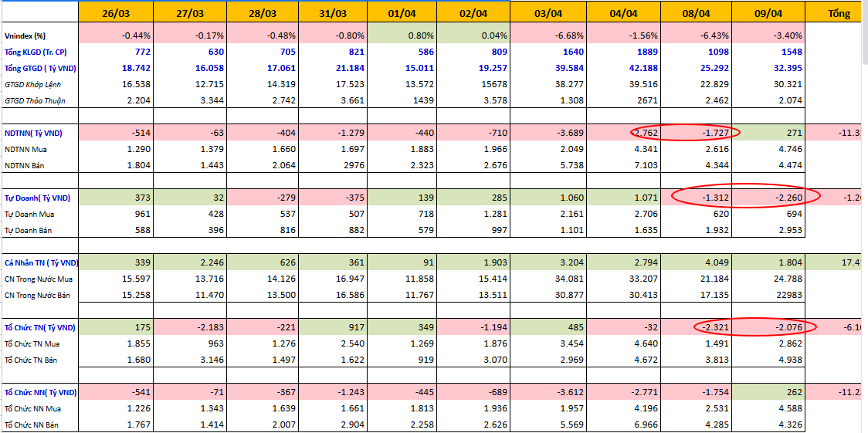Screen dimensions: 868x433
Task: Click the Tổ Chức TN( Tỷ VND) label
Action: click(x=39, y=327)
